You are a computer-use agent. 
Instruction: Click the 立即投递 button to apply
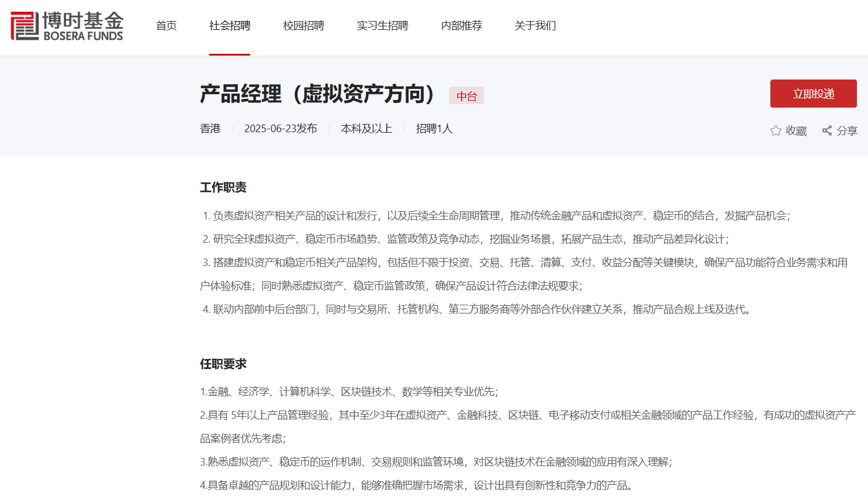pos(813,94)
